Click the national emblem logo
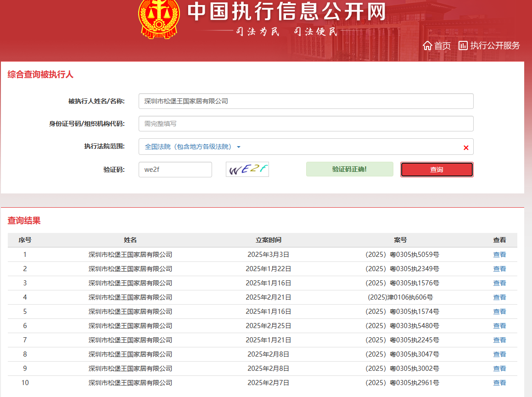The image size is (532, 397). coord(159,19)
